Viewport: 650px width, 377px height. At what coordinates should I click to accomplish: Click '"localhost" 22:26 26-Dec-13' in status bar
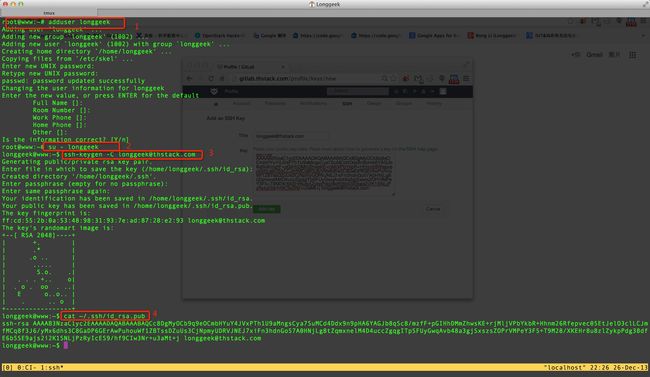point(595,367)
